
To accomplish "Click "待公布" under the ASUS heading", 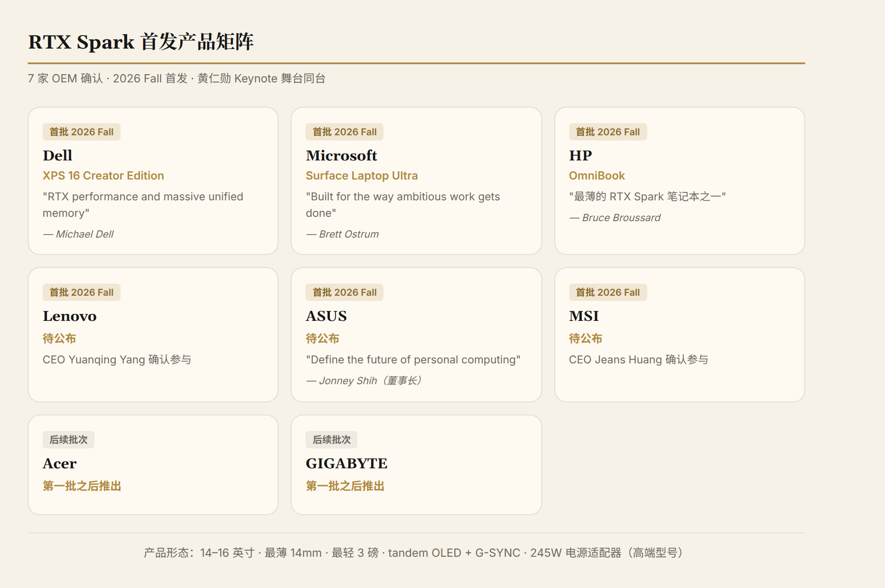I will pos(322,338).
